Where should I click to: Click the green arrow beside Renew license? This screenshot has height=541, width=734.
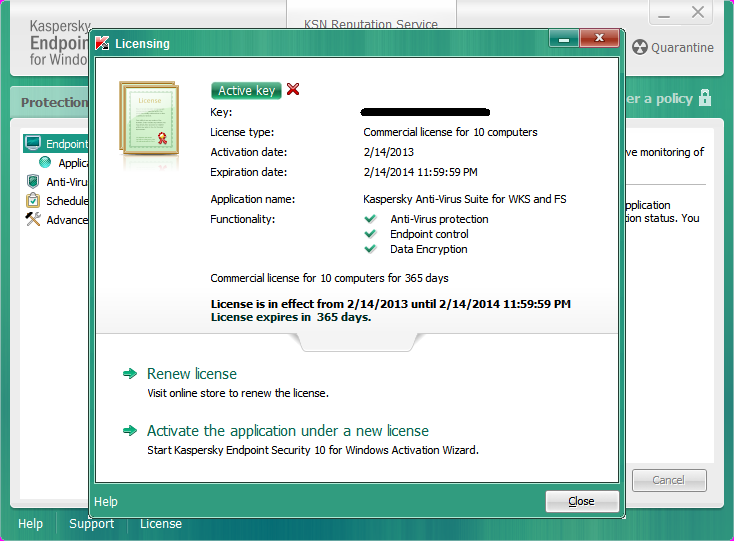[x=130, y=373]
